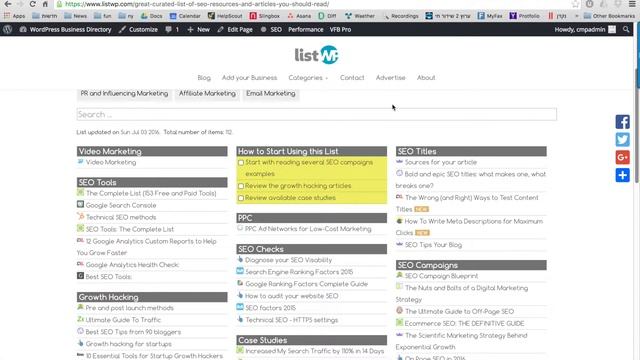Open the MyFax bookmark
Screen dimensions: 640x360
click(490, 16)
